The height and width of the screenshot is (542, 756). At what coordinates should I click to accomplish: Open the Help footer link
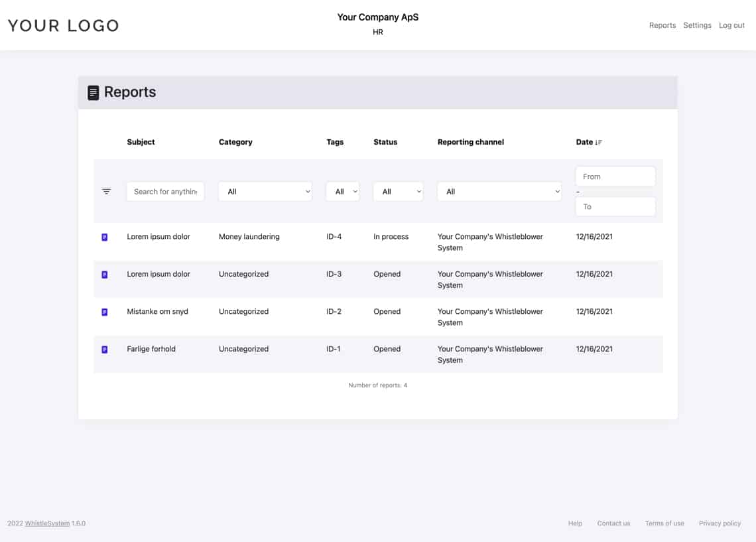point(575,523)
